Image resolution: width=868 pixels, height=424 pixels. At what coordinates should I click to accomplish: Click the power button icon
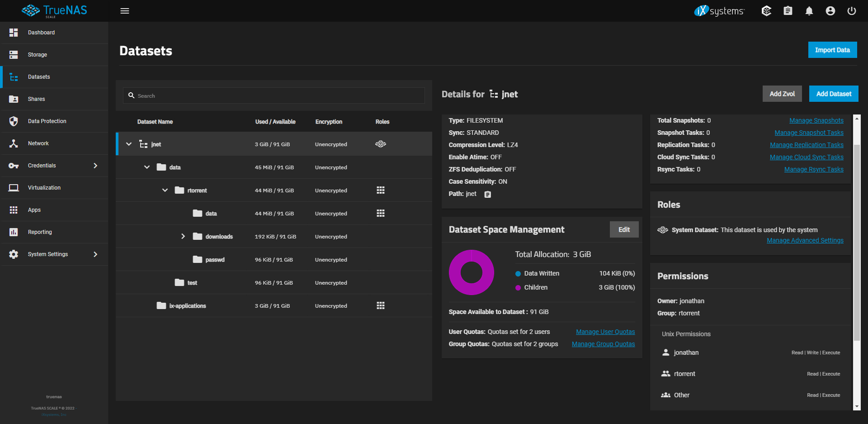pyautogui.click(x=851, y=11)
